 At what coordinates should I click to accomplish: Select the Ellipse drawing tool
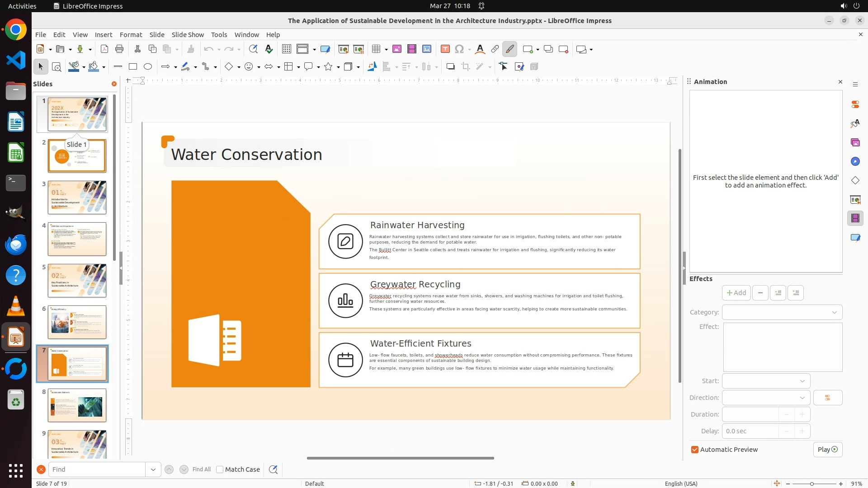148,67
